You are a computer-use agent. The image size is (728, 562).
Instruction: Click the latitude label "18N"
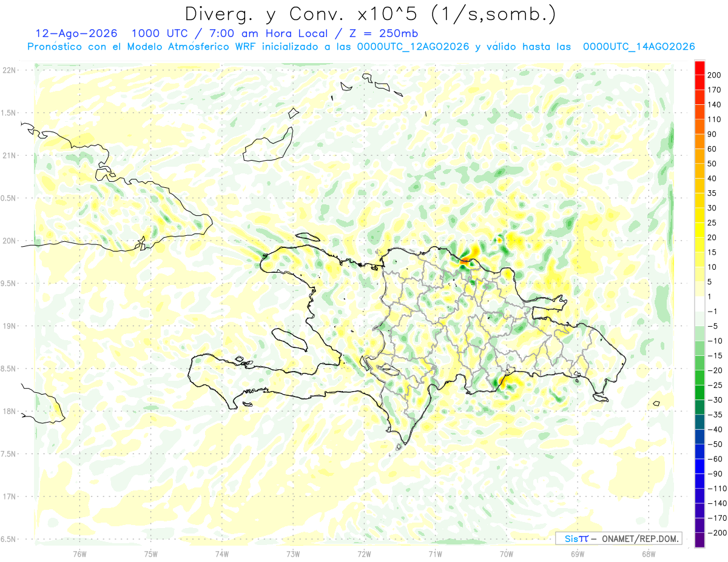point(8,411)
